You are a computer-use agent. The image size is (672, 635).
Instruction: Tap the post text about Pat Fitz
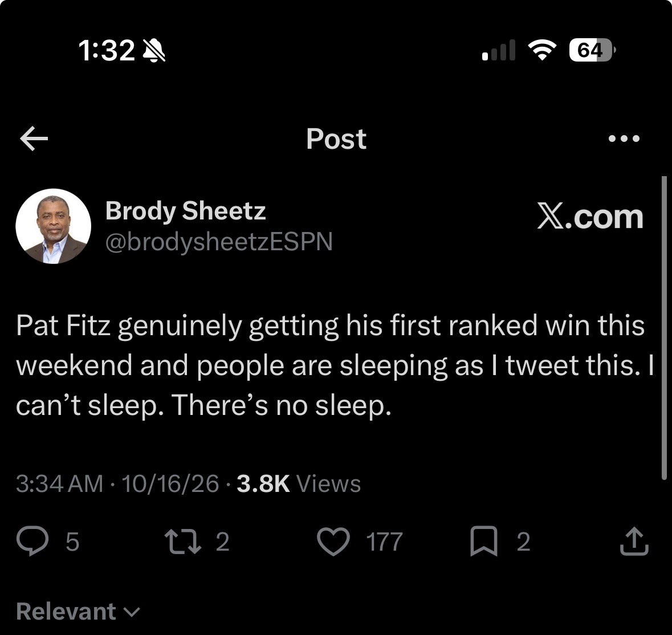tap(335, 365)
